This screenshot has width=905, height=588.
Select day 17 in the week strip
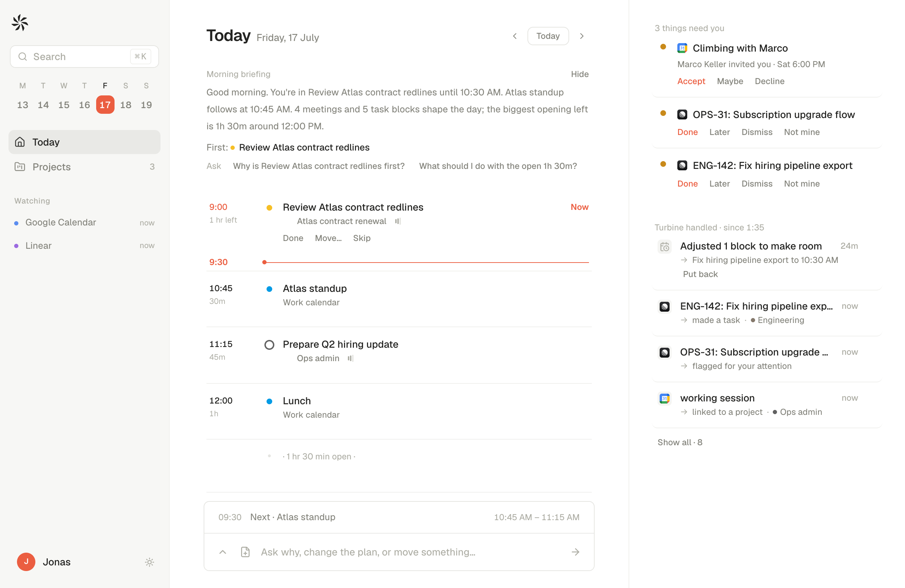[x=105, y=105]
